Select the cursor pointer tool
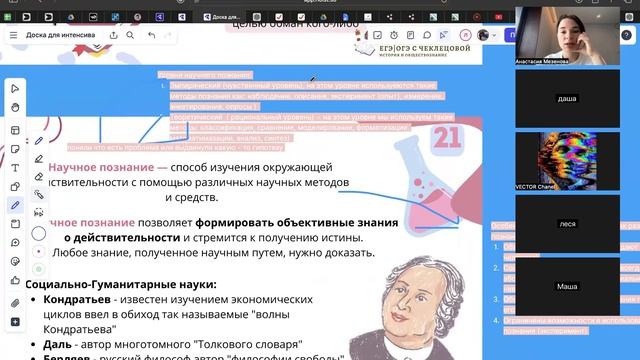 (15, 89)
